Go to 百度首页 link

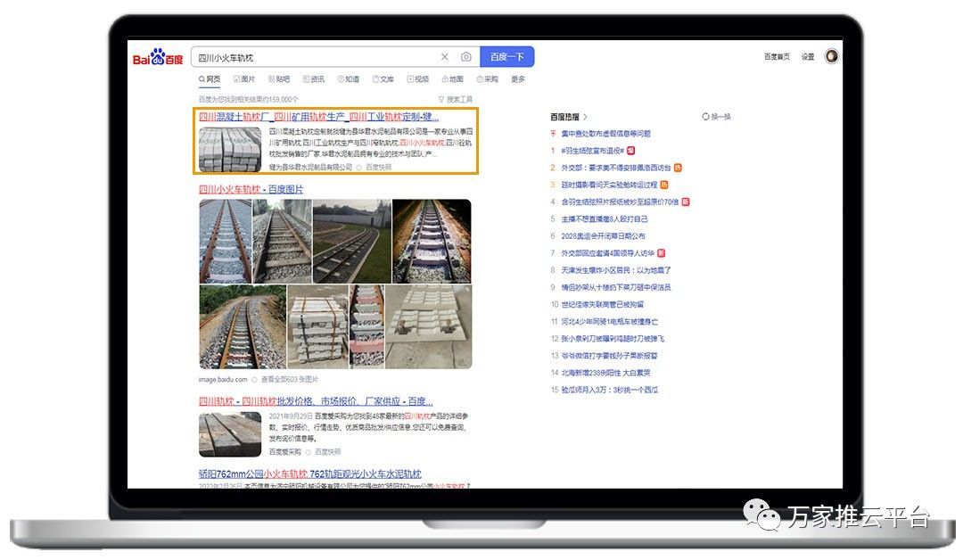[x=777, y=57]
